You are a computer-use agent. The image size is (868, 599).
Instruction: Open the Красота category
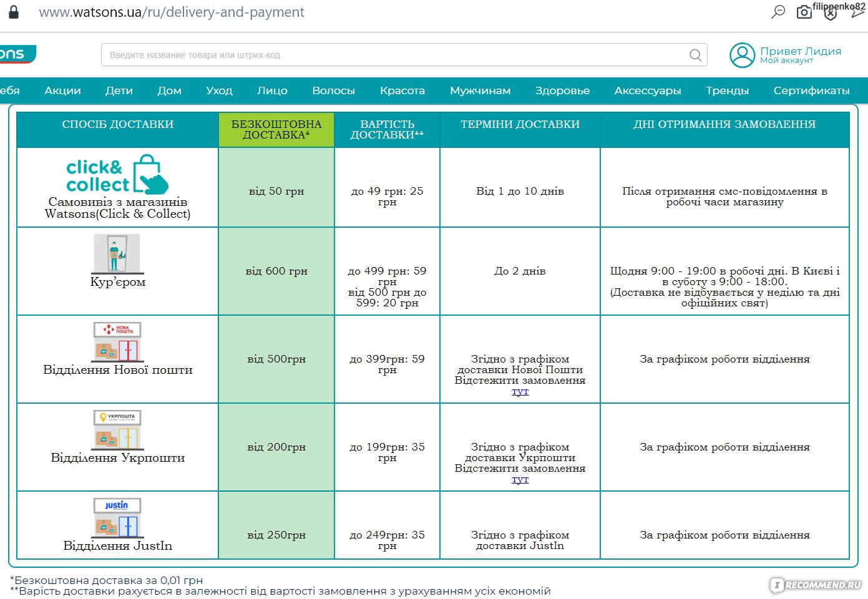click(402, 90)
